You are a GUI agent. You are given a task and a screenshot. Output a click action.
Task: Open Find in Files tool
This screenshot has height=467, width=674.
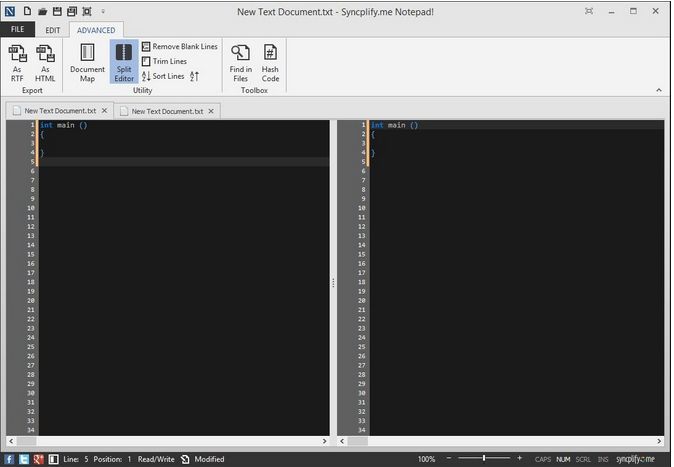(x=240, y=63)
